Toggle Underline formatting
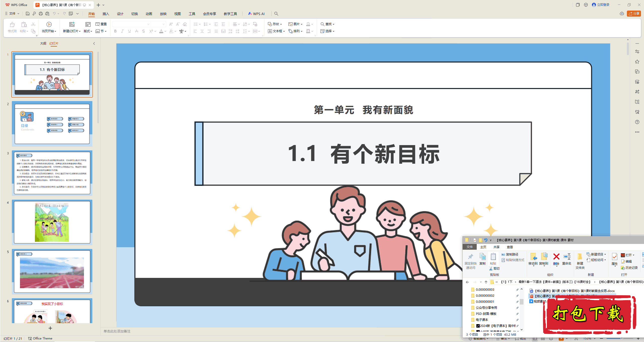 click(129, 31)
